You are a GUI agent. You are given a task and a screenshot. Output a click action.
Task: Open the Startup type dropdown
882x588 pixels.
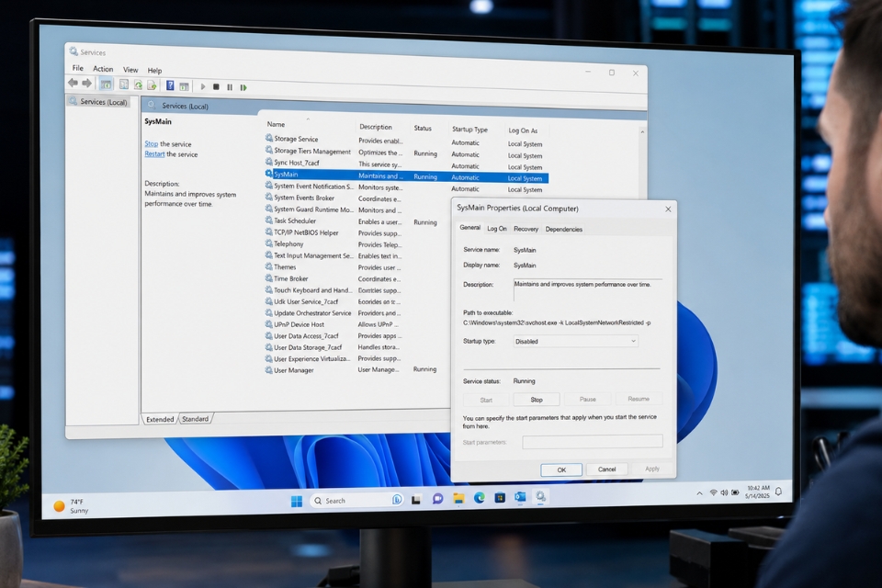point(576,341)
